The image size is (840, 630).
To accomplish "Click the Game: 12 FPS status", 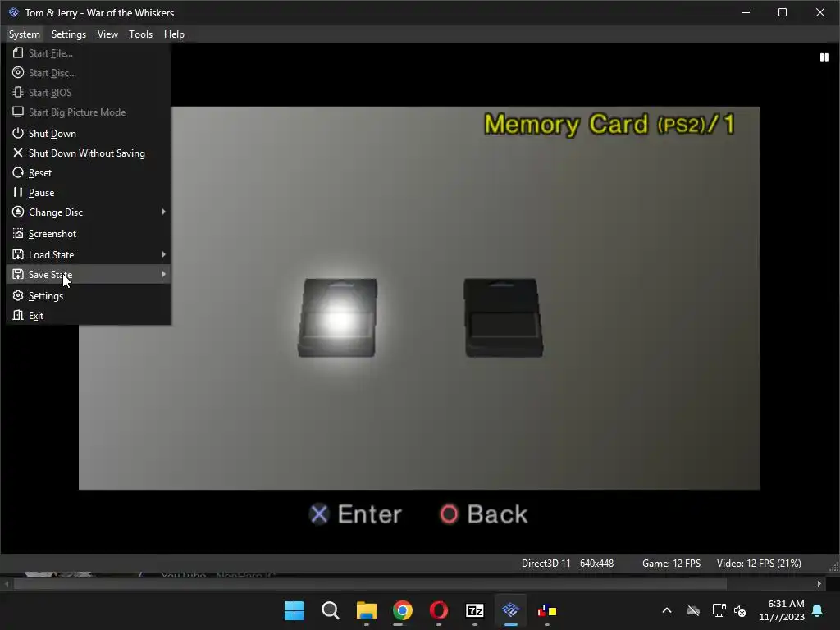I will pos(671,563).
